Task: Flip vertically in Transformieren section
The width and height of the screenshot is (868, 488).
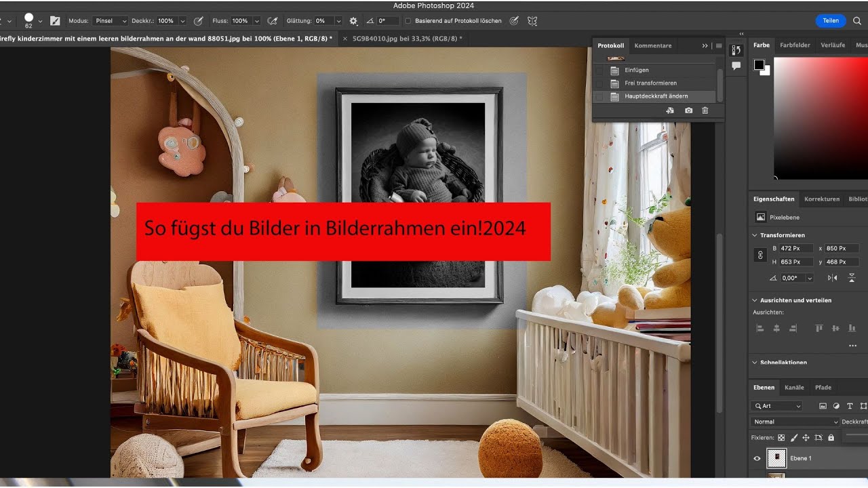Action: coord(852,278)
